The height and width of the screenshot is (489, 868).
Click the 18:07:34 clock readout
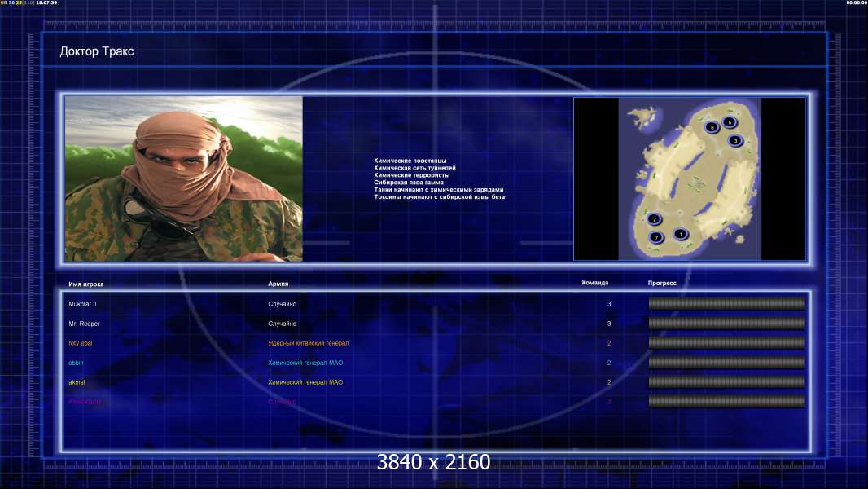pos(46,2)
